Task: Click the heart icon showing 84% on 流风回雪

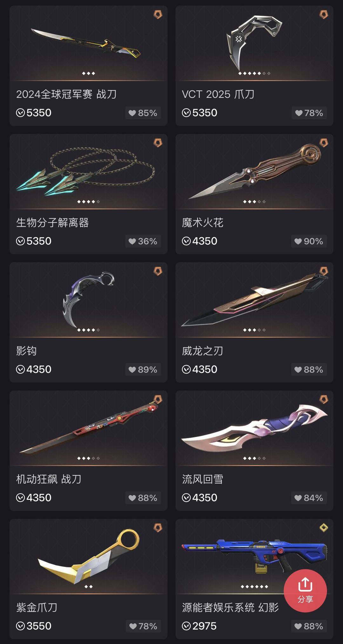Action: pyautogui.click(x=298, y=498)
